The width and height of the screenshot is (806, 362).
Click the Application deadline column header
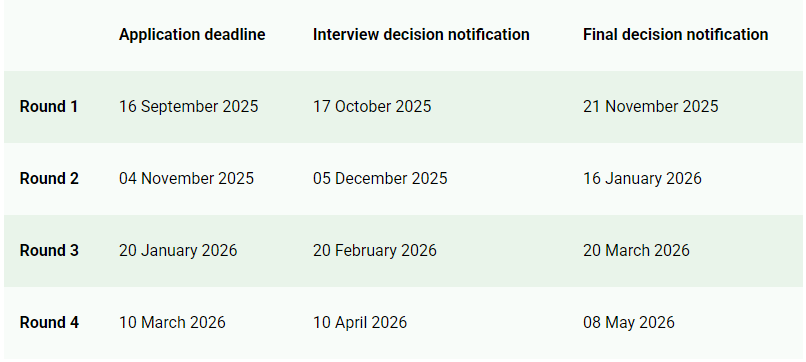click(x=192, y=34)
